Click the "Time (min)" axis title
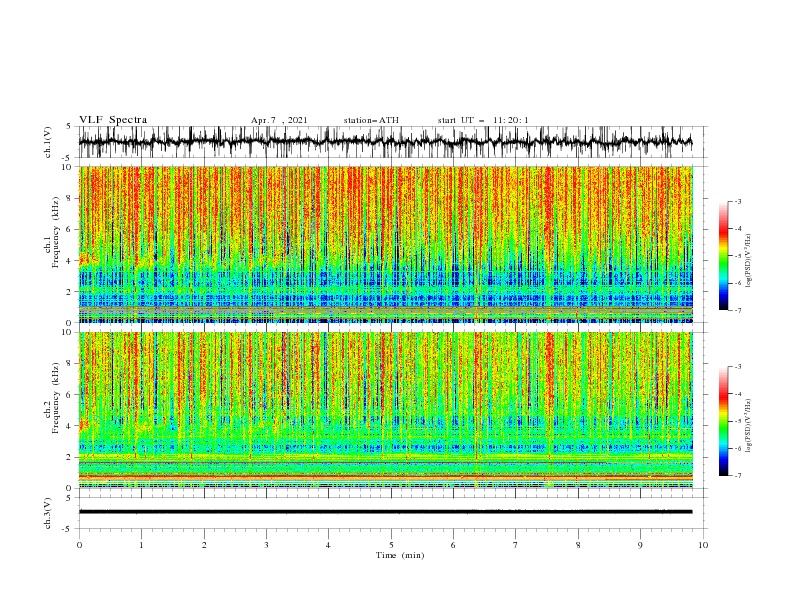 tap(400, 555)
